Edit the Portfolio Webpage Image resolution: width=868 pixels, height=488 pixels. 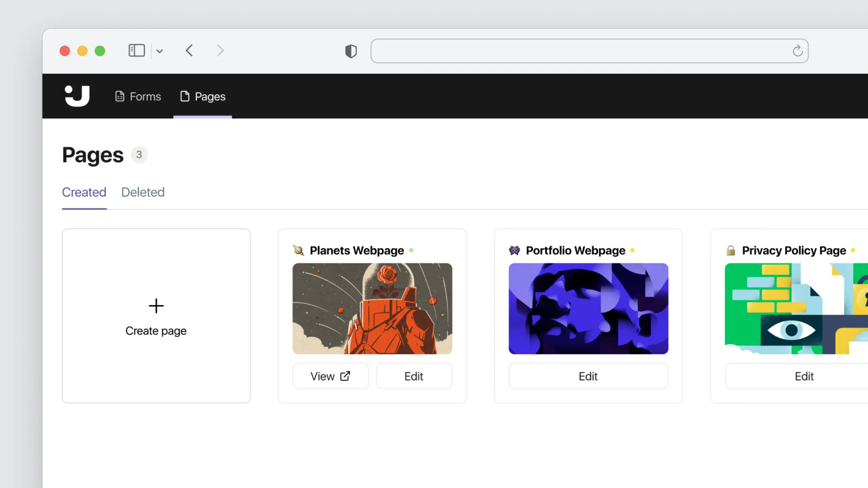click(x=588, y=376)
